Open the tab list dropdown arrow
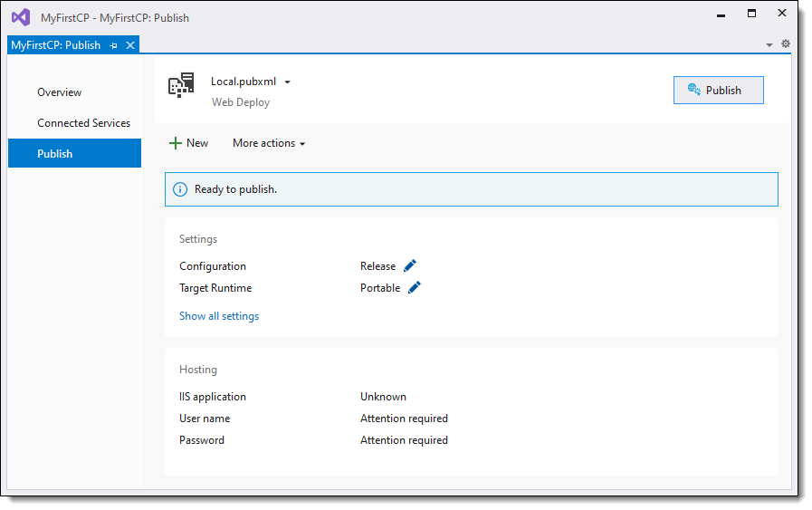812x510 pixels. [x=769, y=45]
